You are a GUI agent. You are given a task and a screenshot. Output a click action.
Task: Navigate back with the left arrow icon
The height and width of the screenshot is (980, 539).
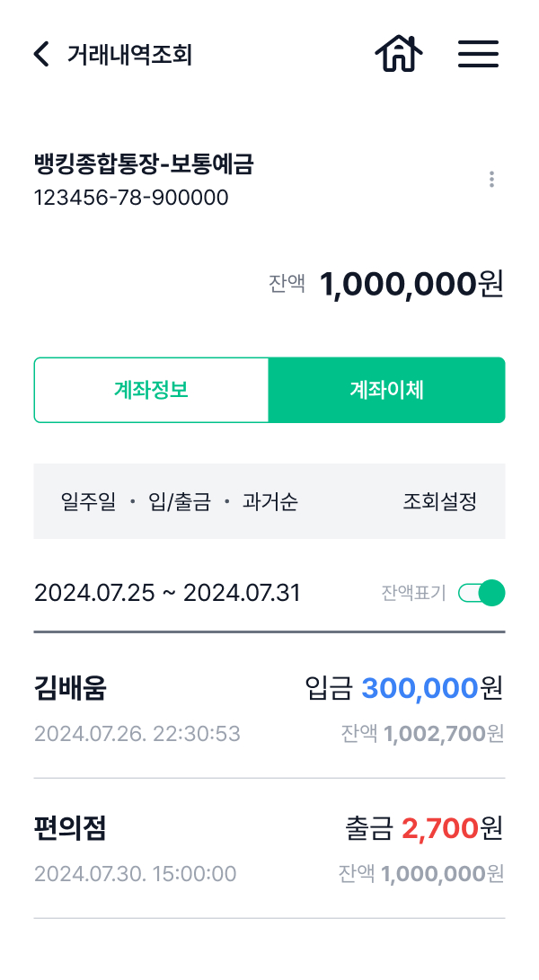(40, 54)
